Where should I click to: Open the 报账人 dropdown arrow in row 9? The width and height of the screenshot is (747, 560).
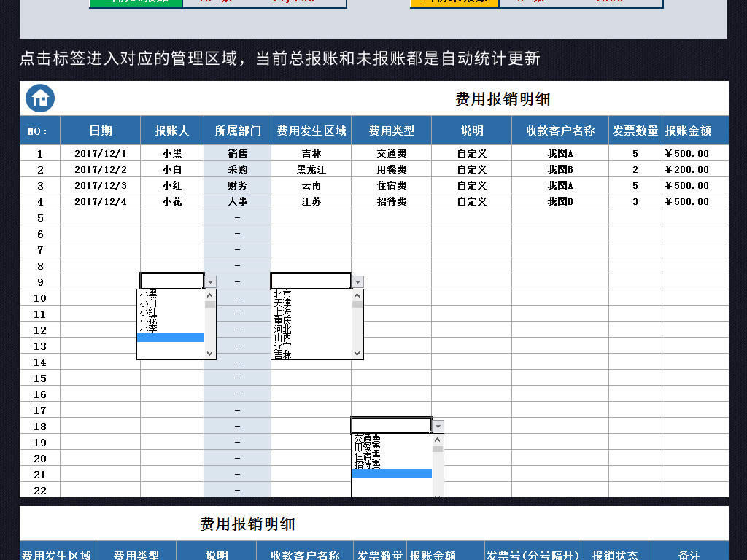click(x=211, y=281)
